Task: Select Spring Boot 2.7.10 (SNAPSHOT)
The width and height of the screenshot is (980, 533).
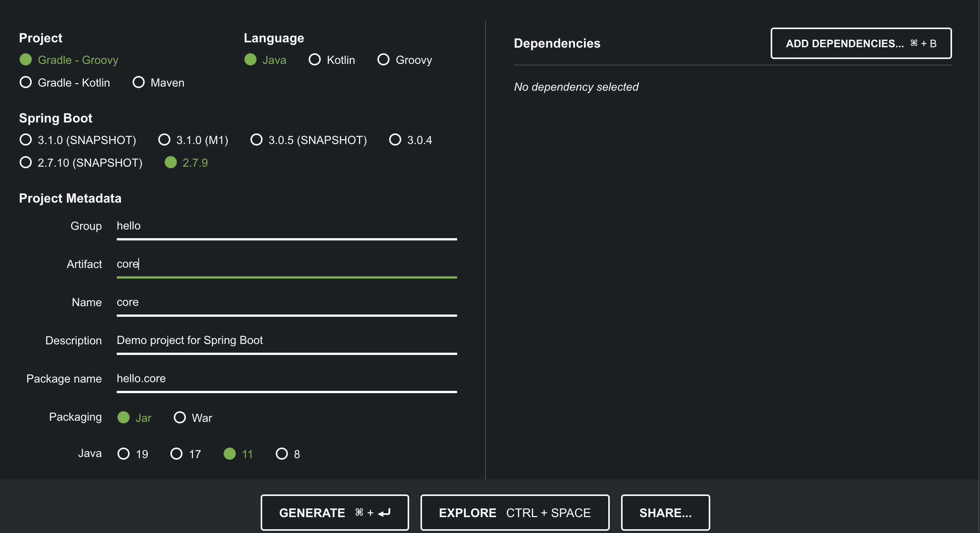Action: click(26, 163)
